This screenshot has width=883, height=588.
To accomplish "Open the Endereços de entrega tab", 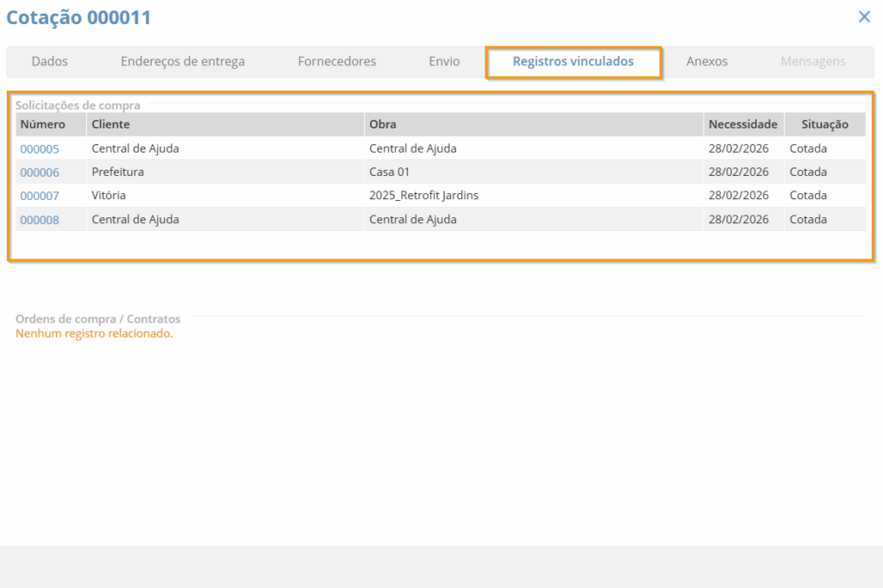I will [183, 62].
